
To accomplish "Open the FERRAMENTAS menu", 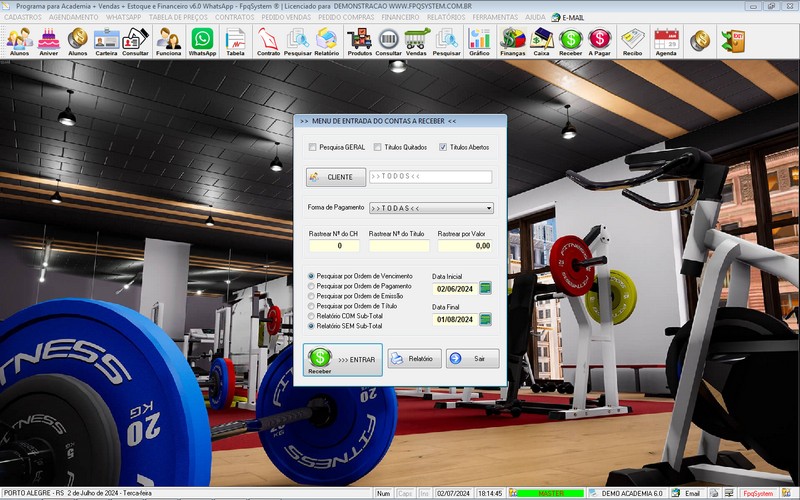I will [495, 17].
